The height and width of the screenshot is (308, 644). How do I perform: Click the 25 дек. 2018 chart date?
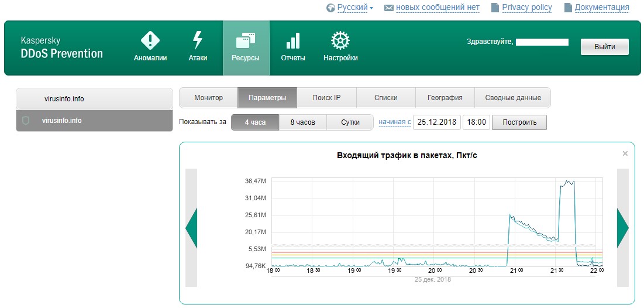[433, 280]
